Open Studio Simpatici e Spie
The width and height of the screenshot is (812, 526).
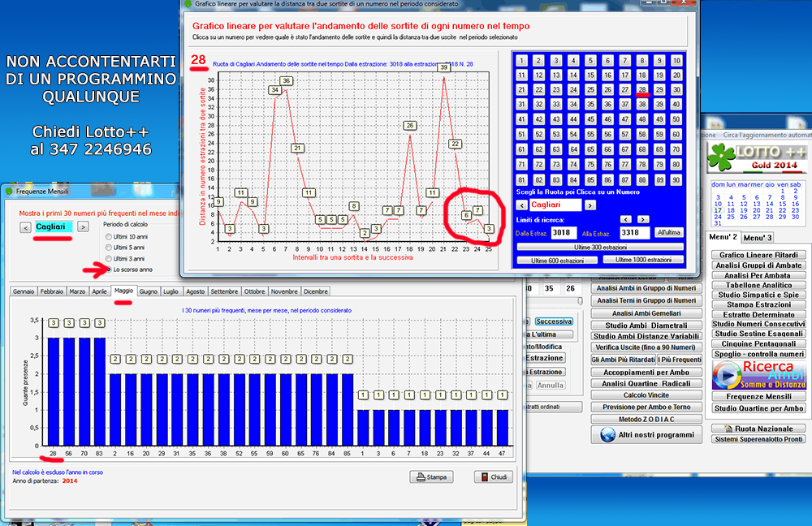758,295
